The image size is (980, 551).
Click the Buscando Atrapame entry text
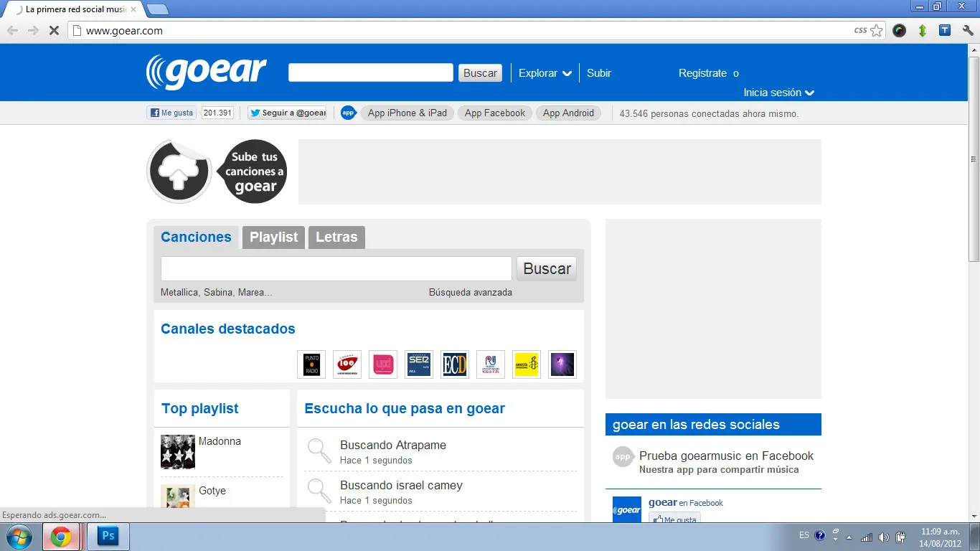(x=393, y=445)
